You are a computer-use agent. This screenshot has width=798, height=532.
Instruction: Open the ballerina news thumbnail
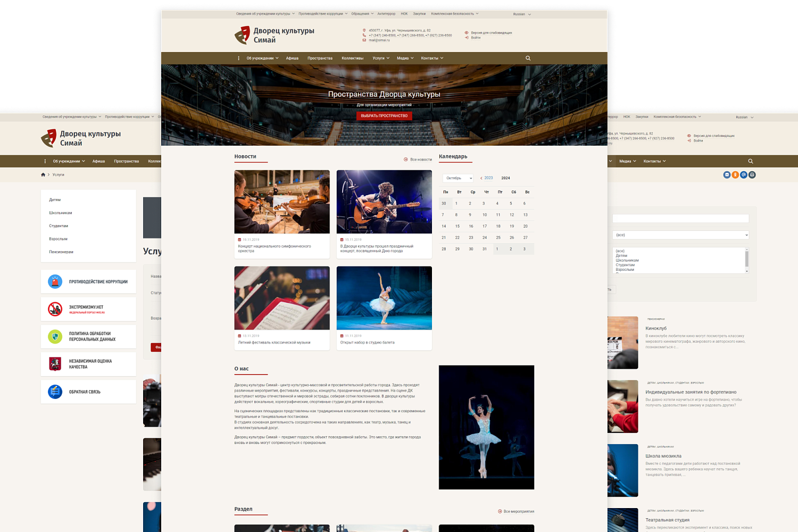point(384,298)
